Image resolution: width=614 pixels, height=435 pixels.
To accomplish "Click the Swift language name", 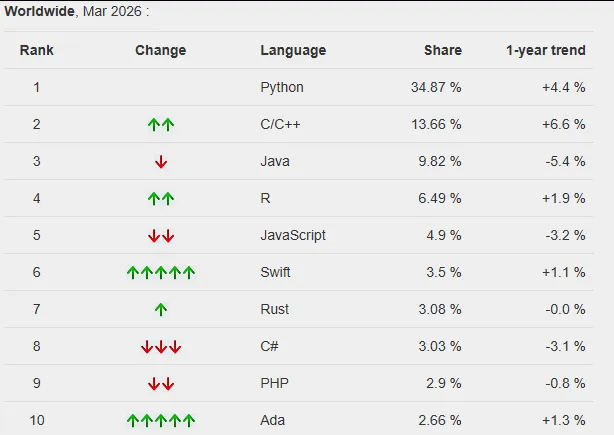I will tap(275, 273).
